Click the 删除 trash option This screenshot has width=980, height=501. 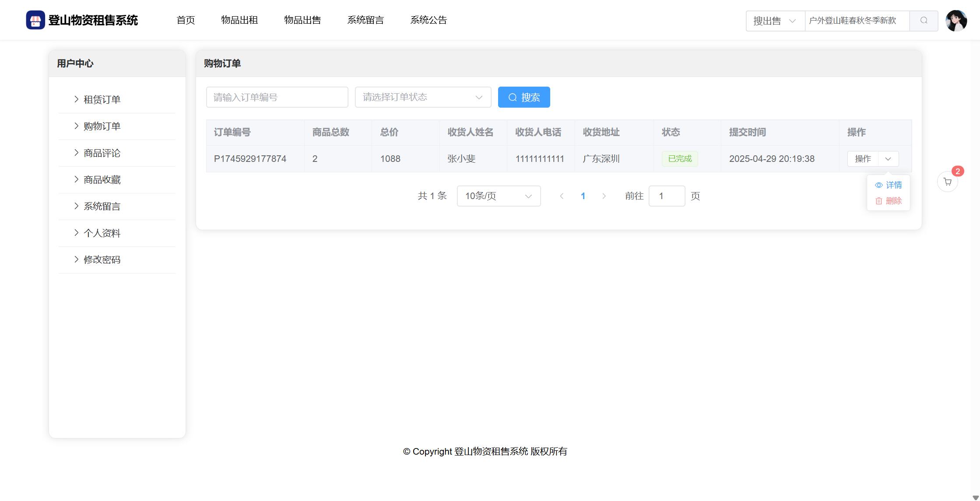point(888,201)
